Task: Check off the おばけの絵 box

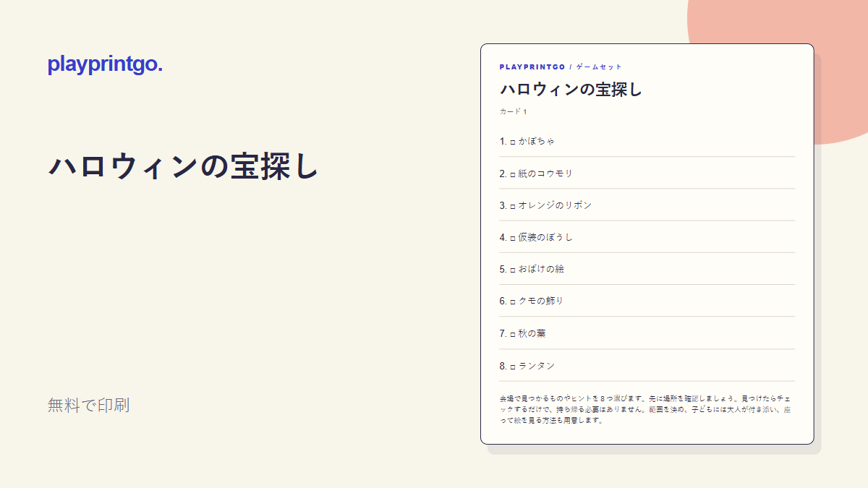Action: click(513, 270)
